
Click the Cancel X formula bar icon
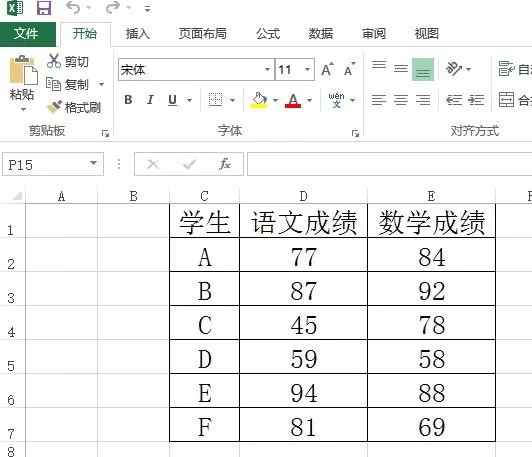[153, 165]
